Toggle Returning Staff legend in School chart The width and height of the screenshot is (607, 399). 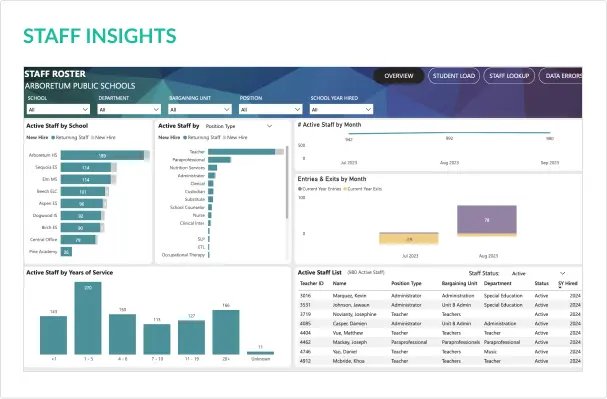[x=70, y=137]
